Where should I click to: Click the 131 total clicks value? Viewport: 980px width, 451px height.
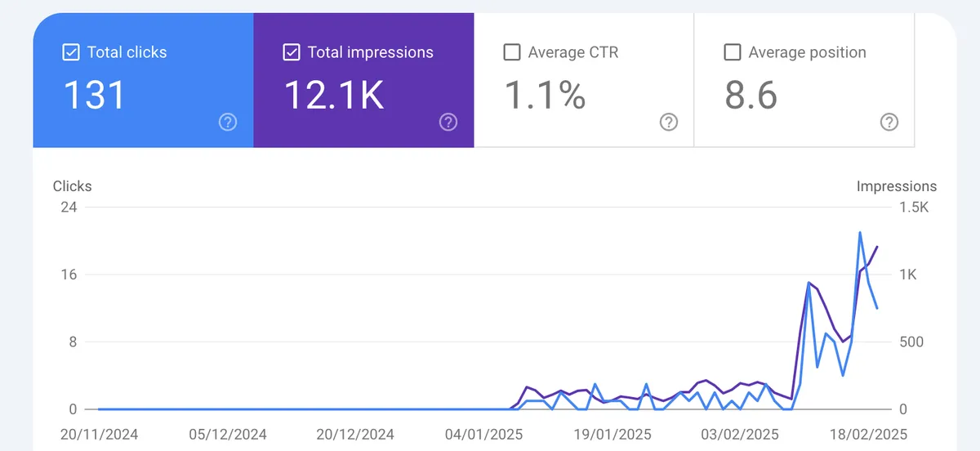click(95, 95)
